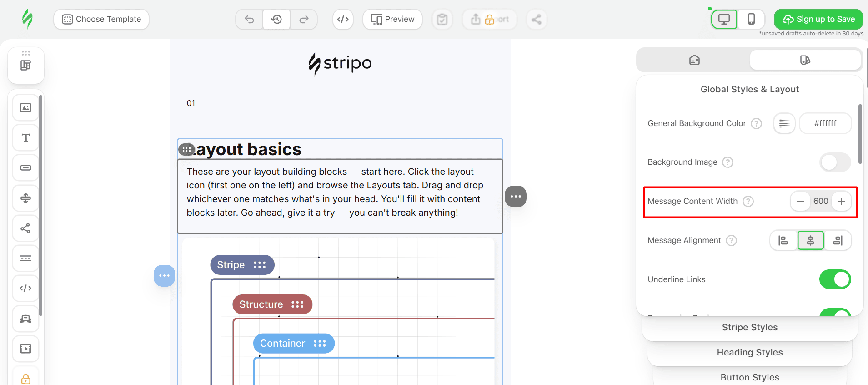
Task: Toggle Underline Links switch
Action: pyautogui.click(x=835, y=279)
